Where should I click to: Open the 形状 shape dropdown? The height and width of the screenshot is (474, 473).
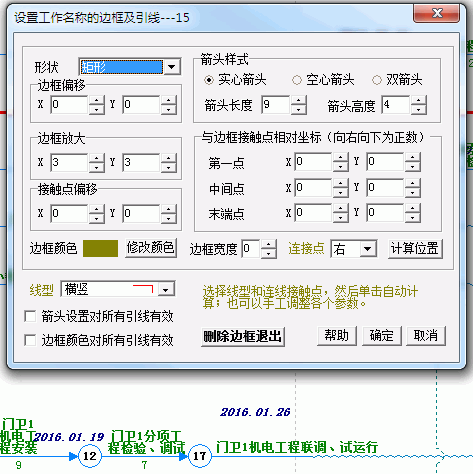point(172,67)
